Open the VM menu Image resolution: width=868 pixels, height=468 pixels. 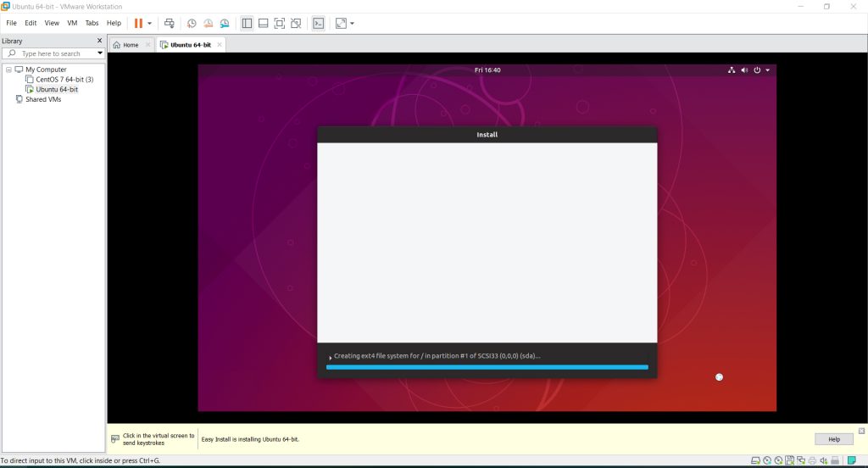[x=72, y=23]
